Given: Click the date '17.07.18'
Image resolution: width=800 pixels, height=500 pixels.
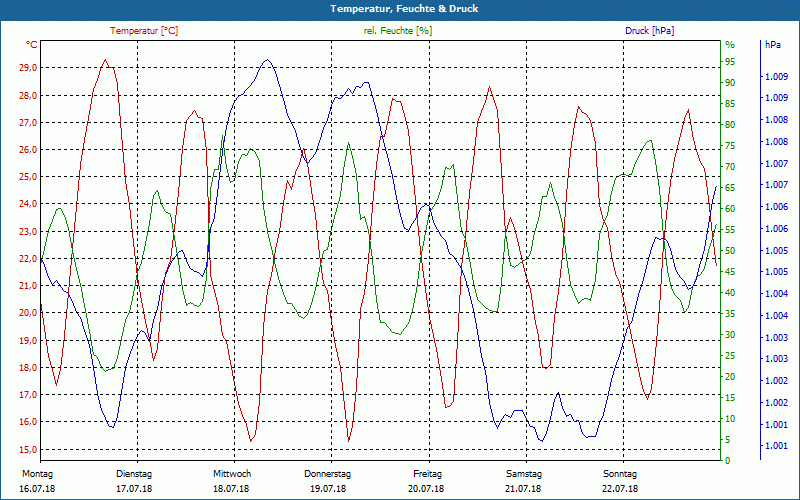Looking at the screenshot, I should 134,489.
